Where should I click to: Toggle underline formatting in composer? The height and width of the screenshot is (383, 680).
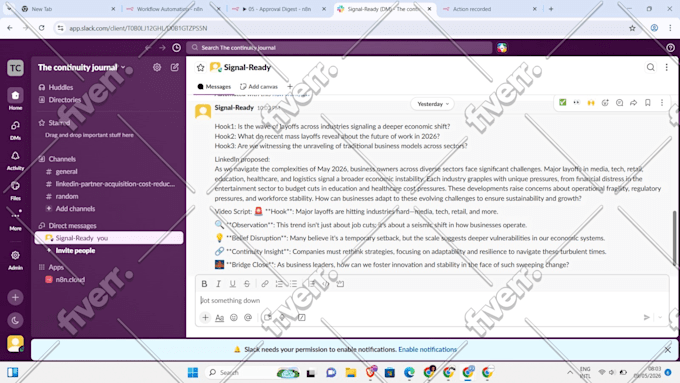pos(232,284)
